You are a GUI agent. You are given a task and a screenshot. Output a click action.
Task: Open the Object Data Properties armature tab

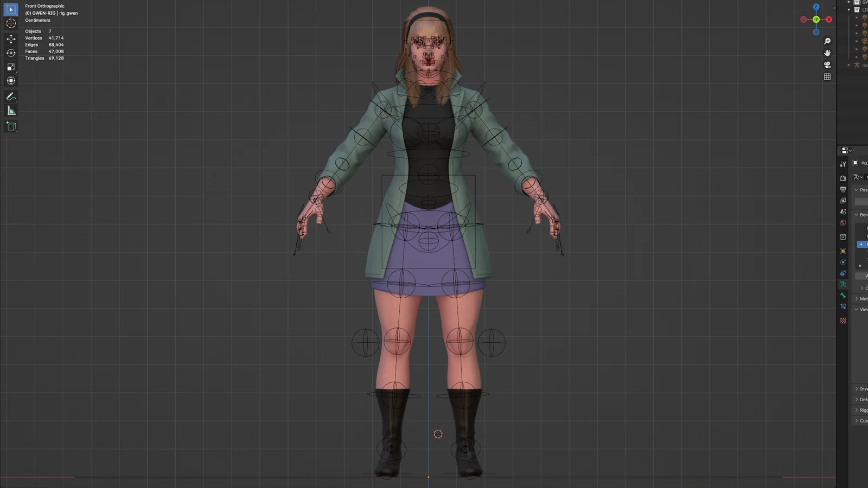pyautogui.click(x=843, y=283)
